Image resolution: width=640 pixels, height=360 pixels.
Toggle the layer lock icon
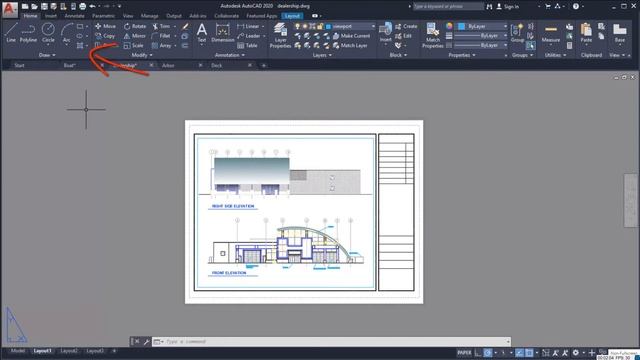coord(320,26)
